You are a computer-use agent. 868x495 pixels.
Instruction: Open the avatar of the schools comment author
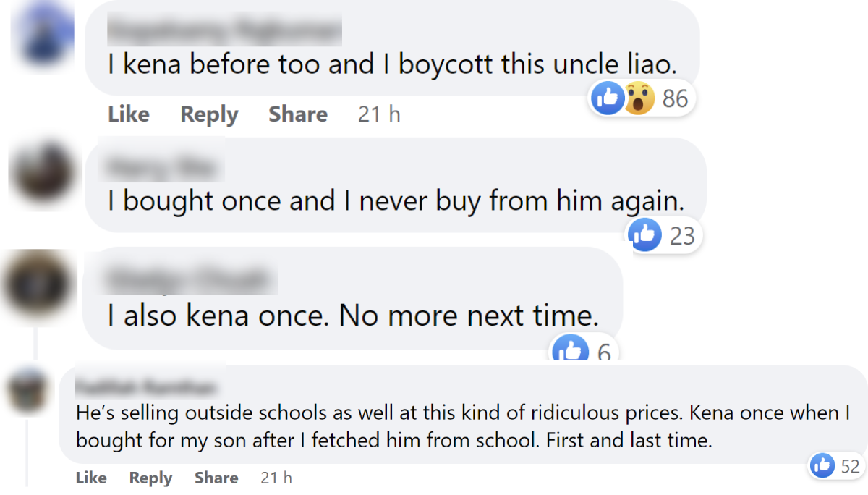(29, 392)
